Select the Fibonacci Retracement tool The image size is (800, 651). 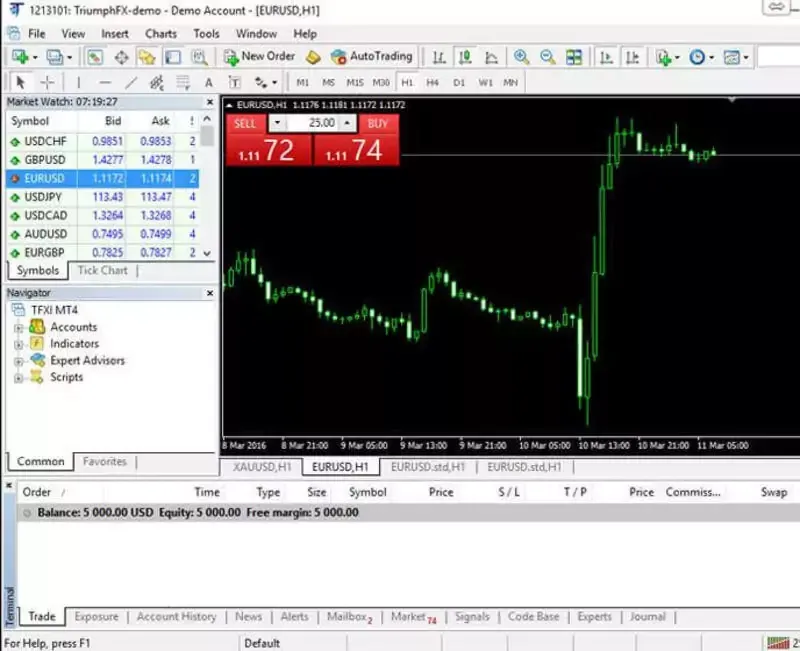(183, 82)
